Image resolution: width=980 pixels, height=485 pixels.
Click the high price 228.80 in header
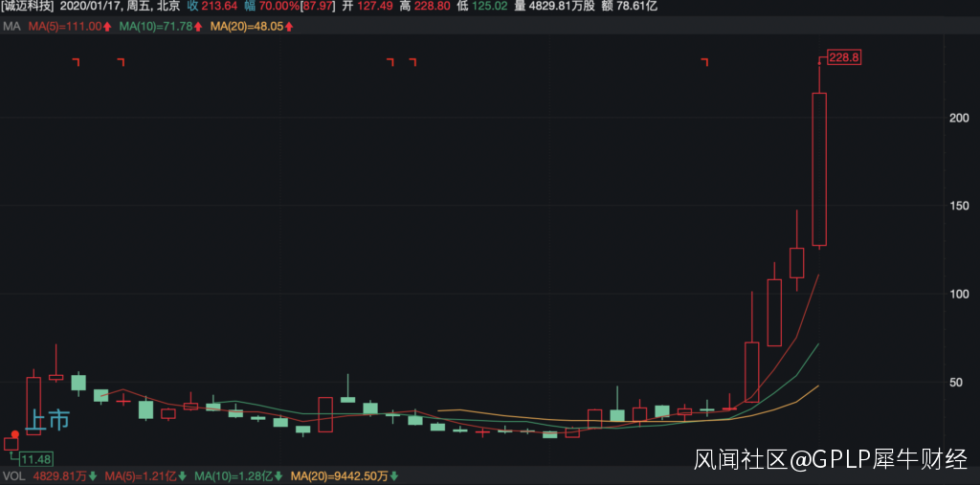[x=433, y=8]
